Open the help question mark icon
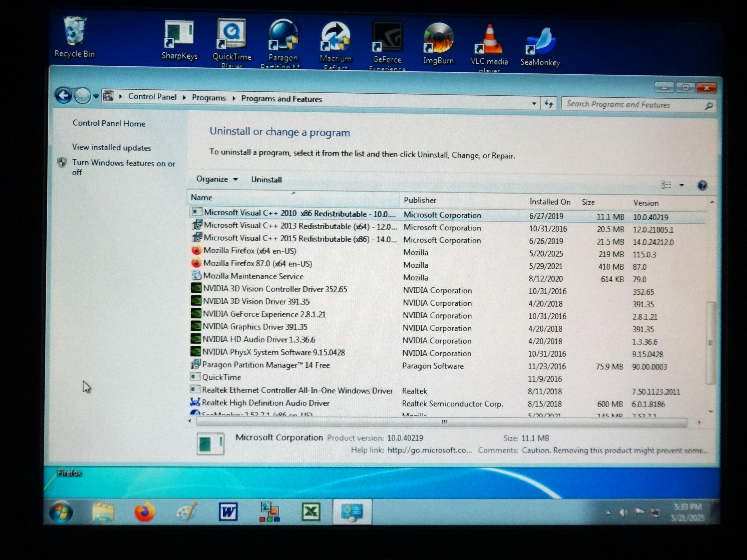This screenshot has height=560, width=747. (702, 185)
